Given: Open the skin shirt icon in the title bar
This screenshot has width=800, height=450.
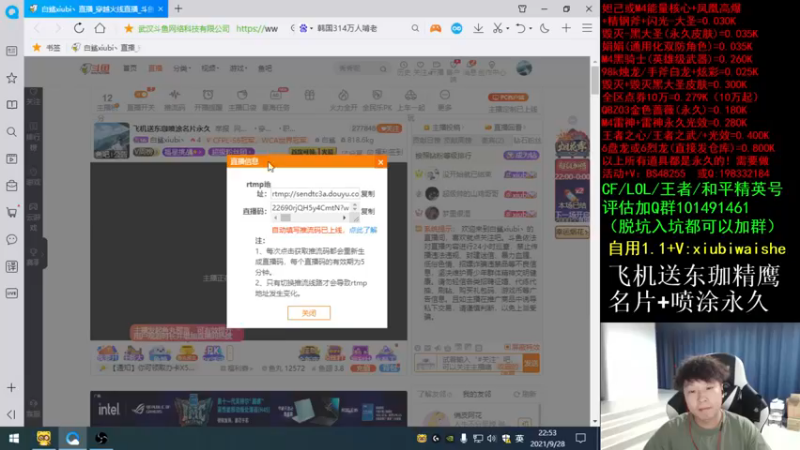Looking at the screenshot, I should [x=522, y=9].
